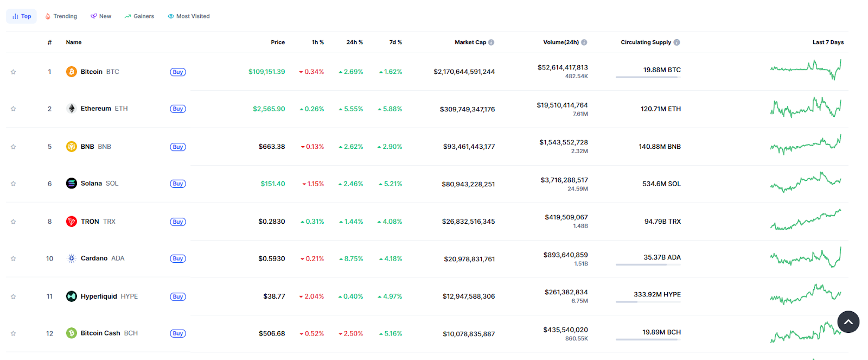This screenshot has height=360, width=868.
Task: Click Solana's supply 534.6M SOL
Action: (x=662, y=184)
